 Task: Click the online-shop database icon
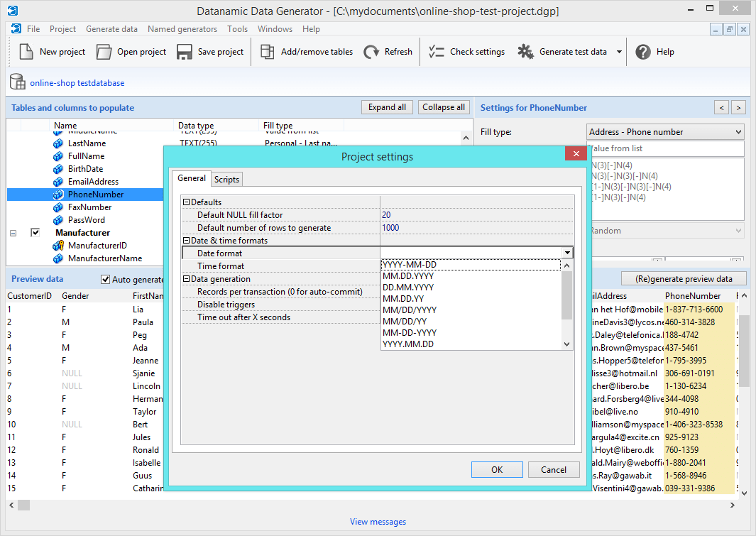pos(18,82)
